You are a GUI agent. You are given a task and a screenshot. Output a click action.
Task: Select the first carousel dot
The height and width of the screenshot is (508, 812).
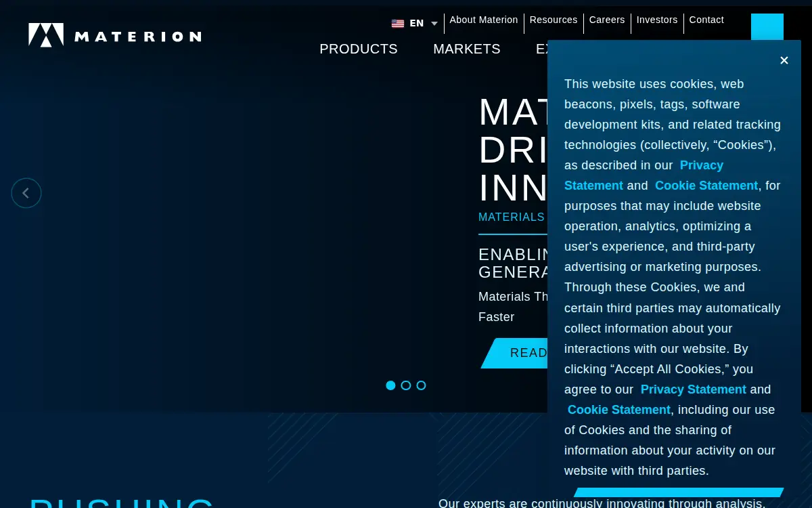[390, 385]
